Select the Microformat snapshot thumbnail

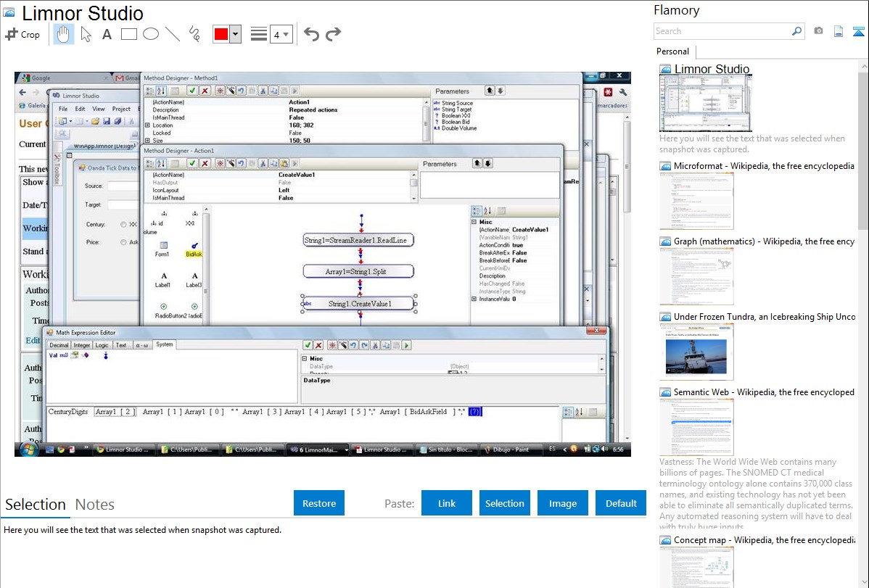point(696,201)
